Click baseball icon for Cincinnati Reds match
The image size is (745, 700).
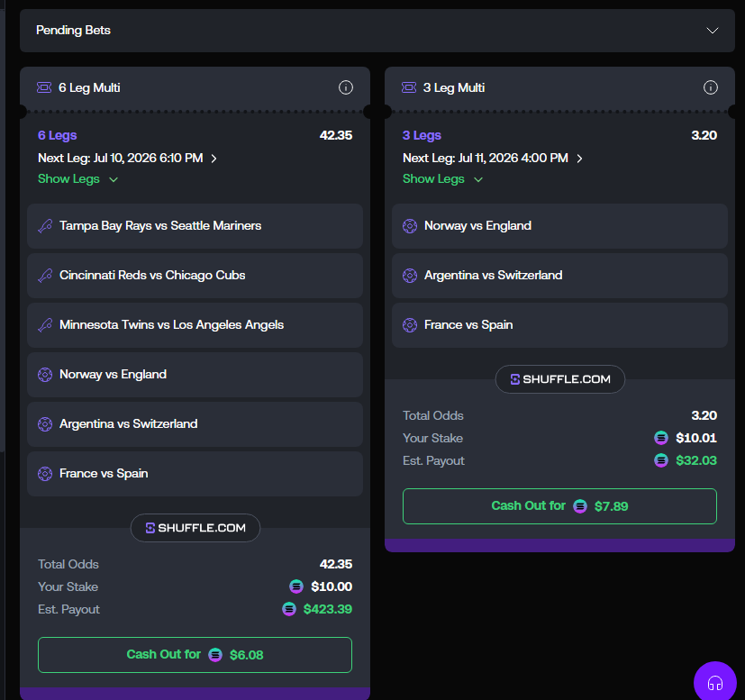[45, 276]
